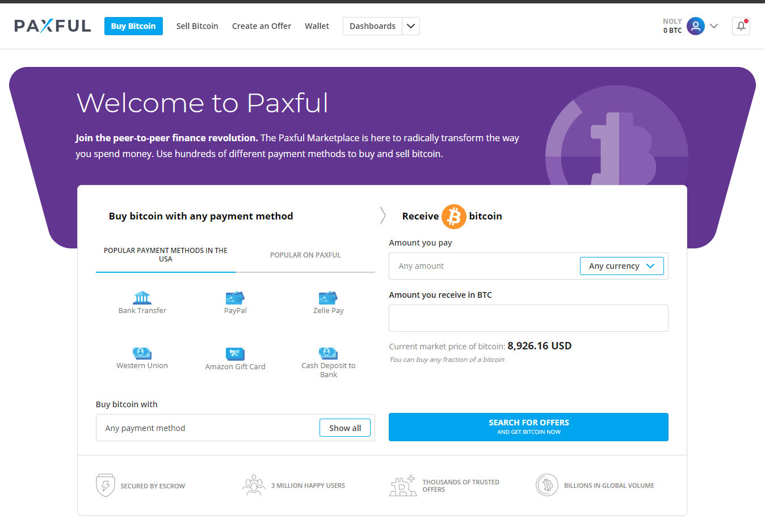The width and height of the screenshot is (765, 532).
Task: Go to Sell Bitcoin in the navigation
Action: (197, 26)
